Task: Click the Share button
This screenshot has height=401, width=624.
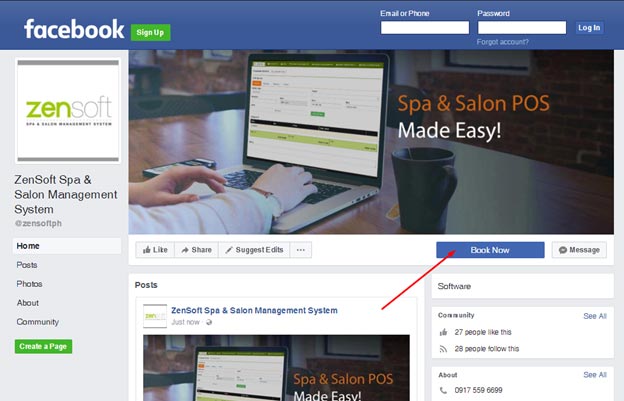Action: tap(196, 250)
